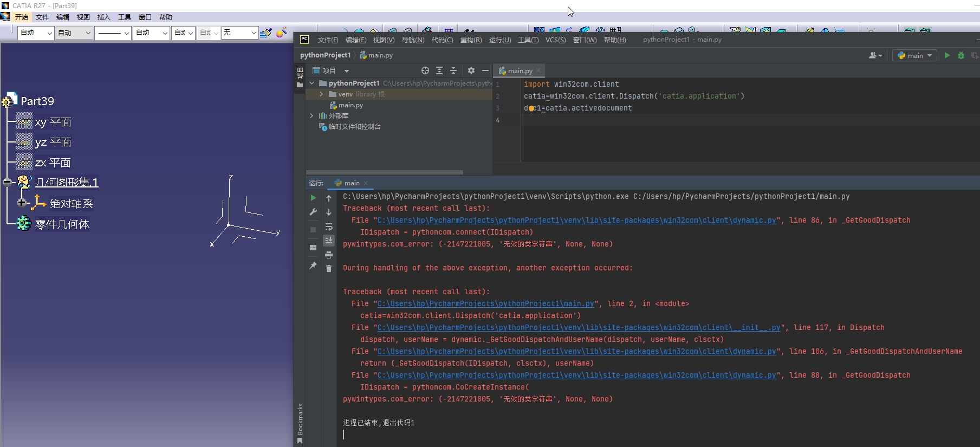Open main.py link at line 2 traceback
This screenshot has width=980, height=447.
[485, 304]
